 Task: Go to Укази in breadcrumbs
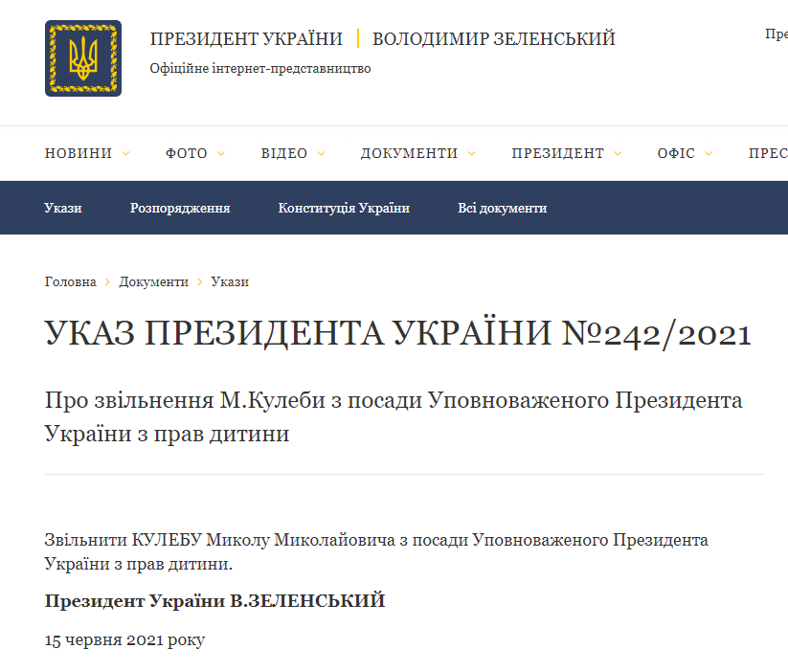click(230, 282)
